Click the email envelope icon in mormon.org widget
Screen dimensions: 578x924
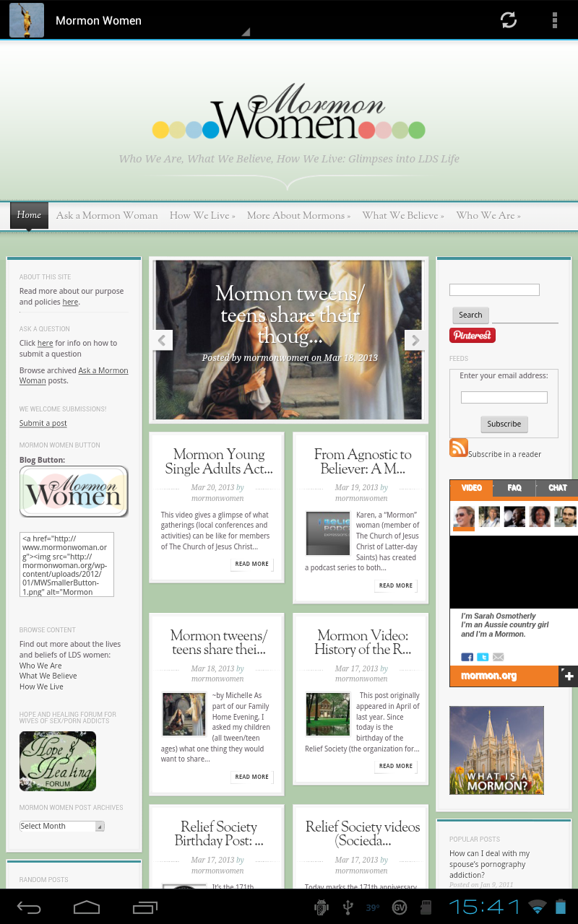[498, 657]
